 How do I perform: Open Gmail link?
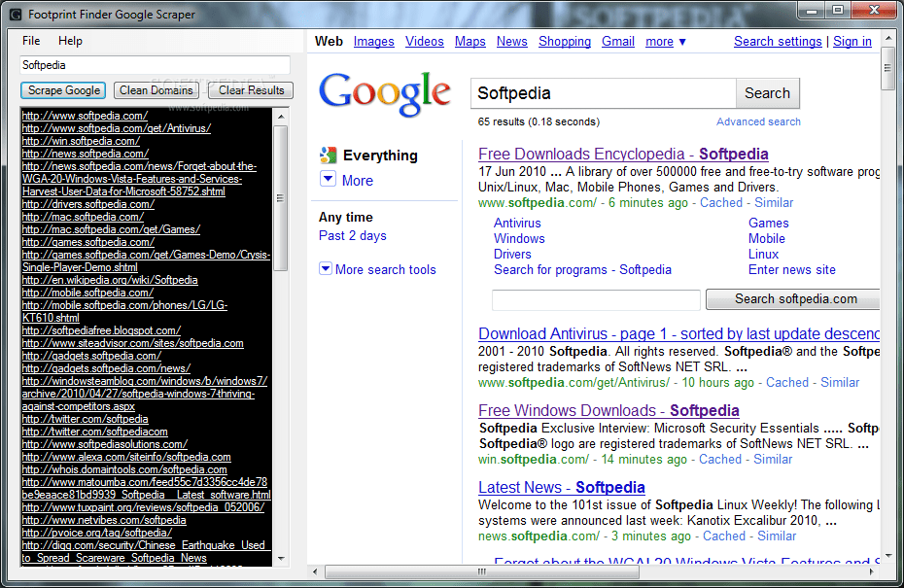click(618, 42)
